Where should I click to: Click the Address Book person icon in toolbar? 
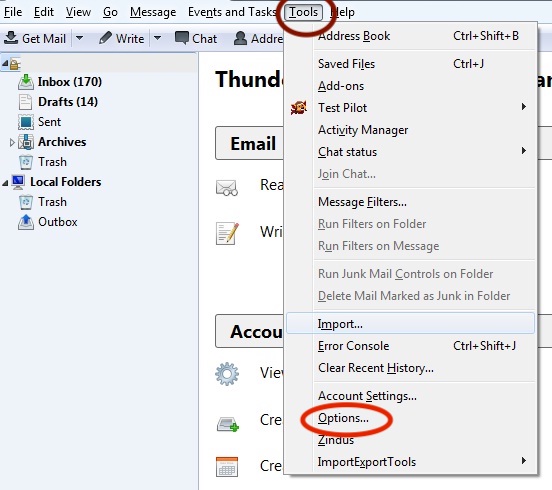240,38
